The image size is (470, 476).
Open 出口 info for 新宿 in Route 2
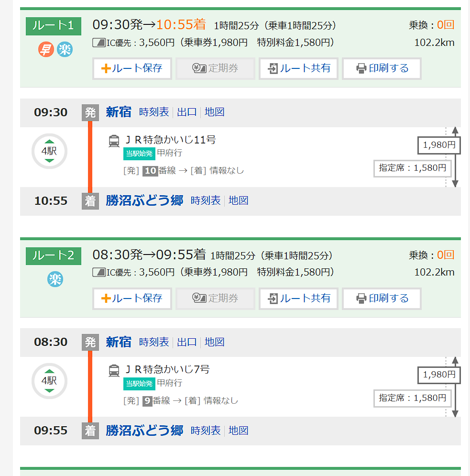tap(187, 343)
